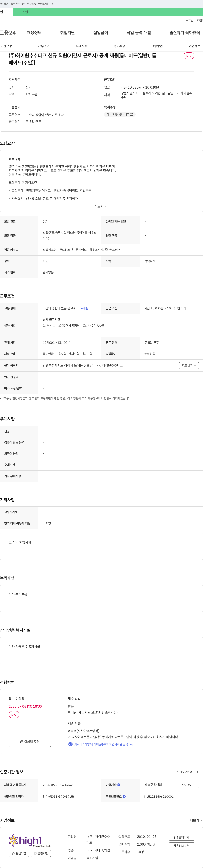Click the 구인인증번호 help question-mark icon
The image size is (203, 868).
pyautogui.click(x=124, y=797)
